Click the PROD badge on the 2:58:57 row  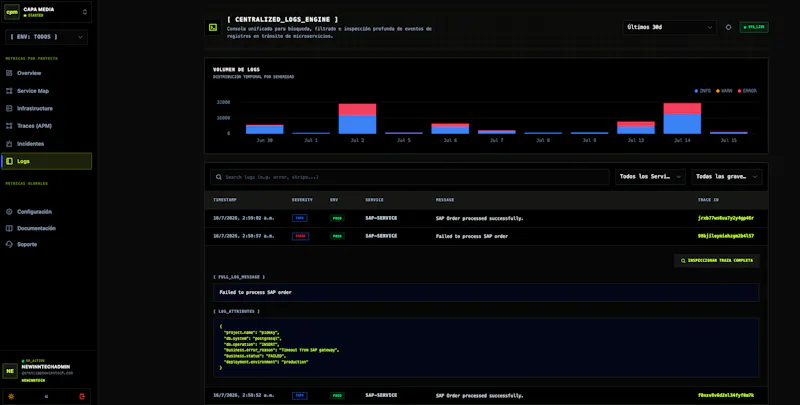coord(337,236)
